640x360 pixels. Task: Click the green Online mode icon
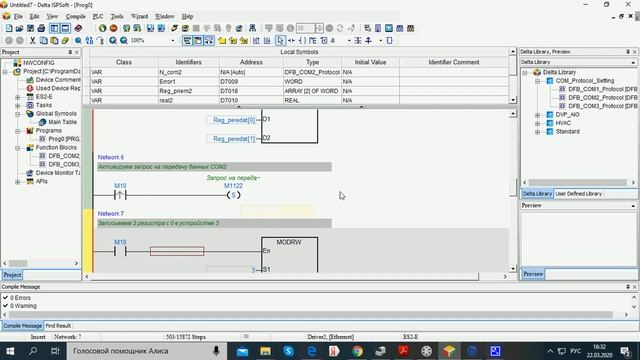[102, 28]
